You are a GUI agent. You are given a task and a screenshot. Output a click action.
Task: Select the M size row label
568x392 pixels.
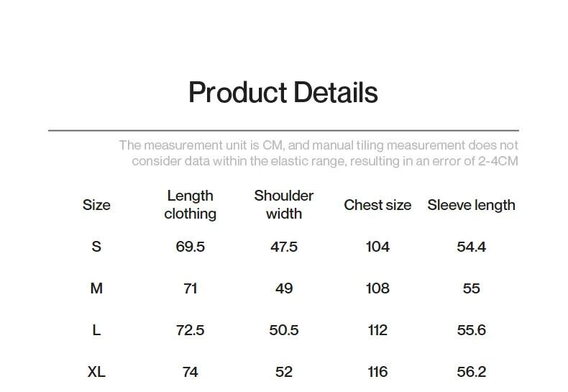pos(96,288)
